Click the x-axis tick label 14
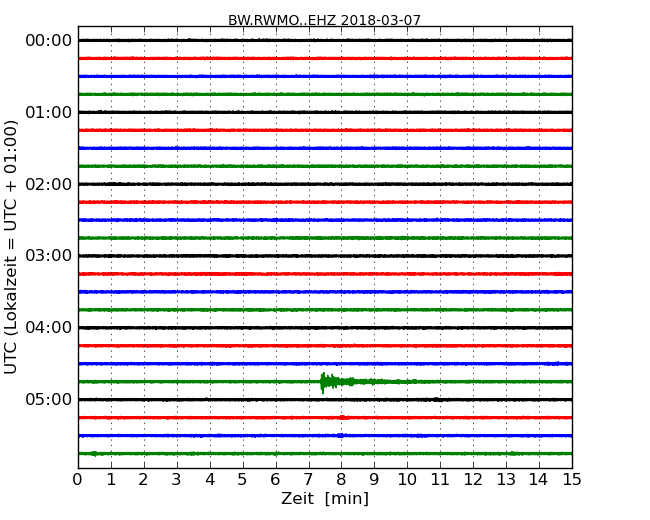This screenshot has height=520, width=650. click(539, 480)
